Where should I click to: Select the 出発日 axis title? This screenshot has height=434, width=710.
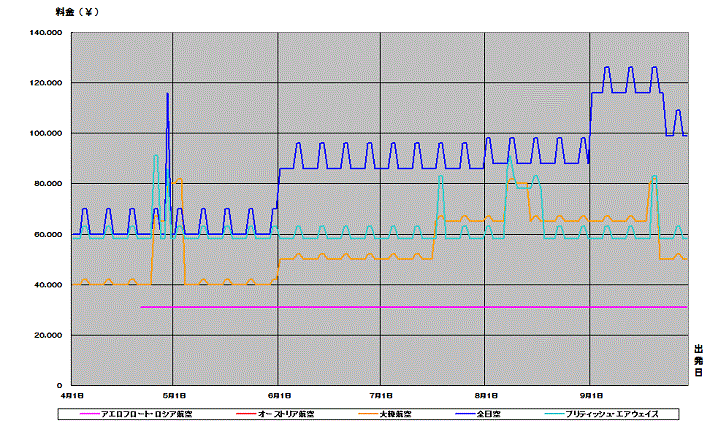click(699, 359)
